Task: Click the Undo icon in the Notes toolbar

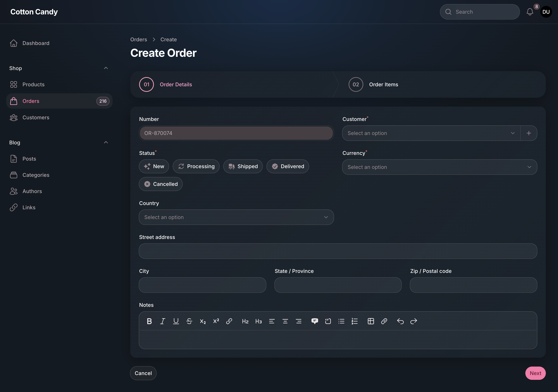Action: pos(400,321)
